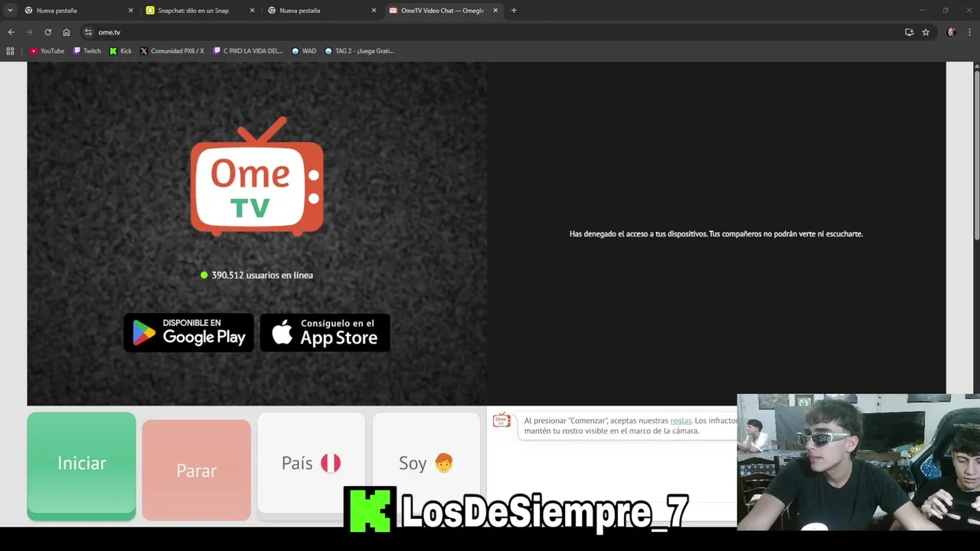Open the App Store download badge

click(325, 333)
